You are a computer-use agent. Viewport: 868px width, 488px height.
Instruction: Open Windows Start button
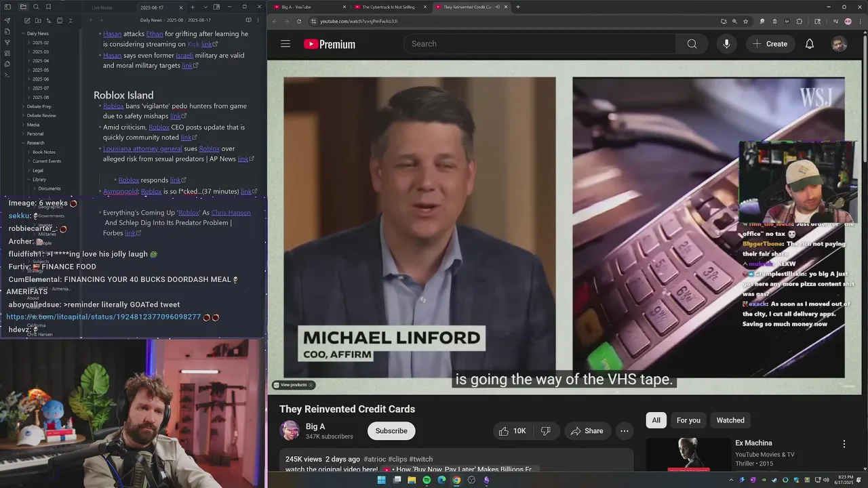pos(381,480)
